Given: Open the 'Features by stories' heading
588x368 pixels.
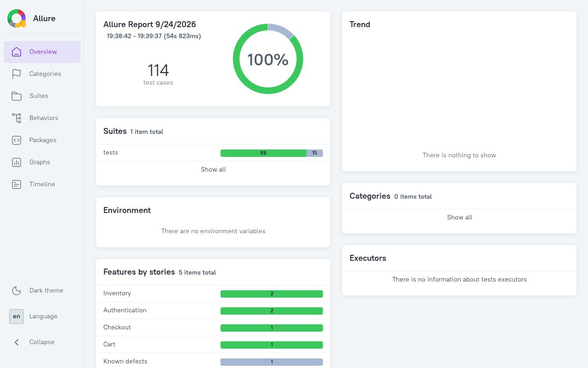Looking at the screenshot, I should (139, 272).
